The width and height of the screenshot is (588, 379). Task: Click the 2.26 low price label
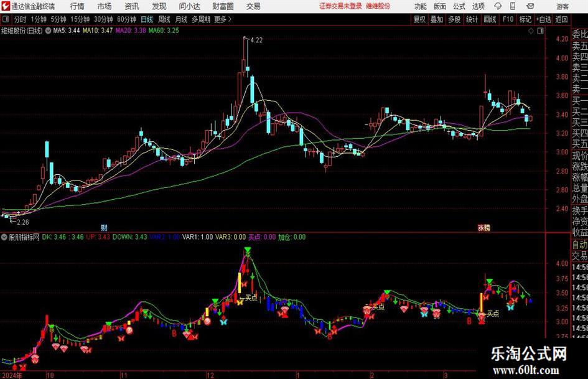[x=22, y=222]
